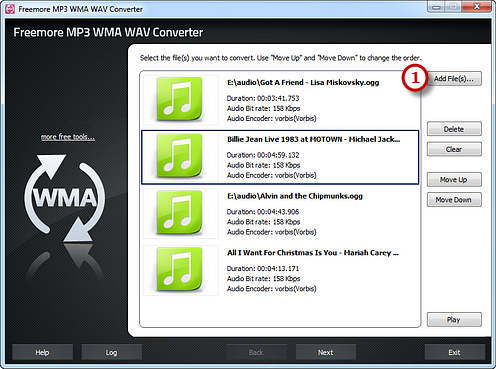Open the more free tools link
The width and height of the screenshot is (496, 369).
tap(68, 137)
